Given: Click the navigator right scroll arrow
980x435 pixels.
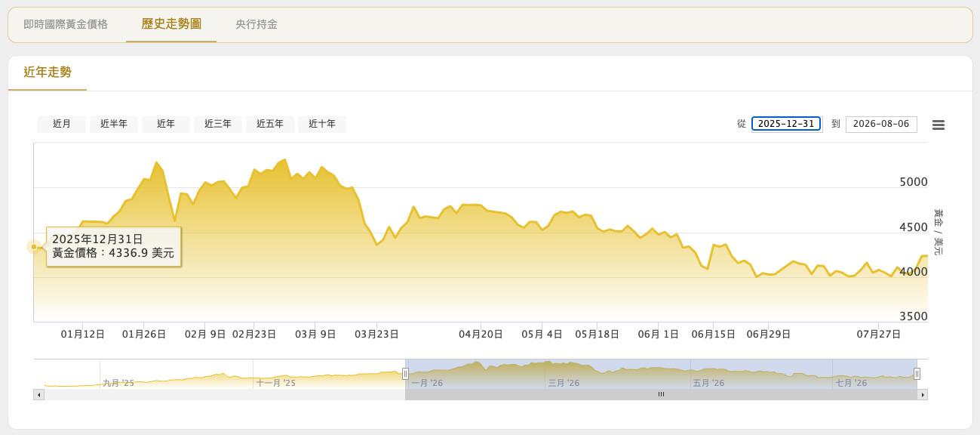Looking at the screenshot, I should click(923, 394).
